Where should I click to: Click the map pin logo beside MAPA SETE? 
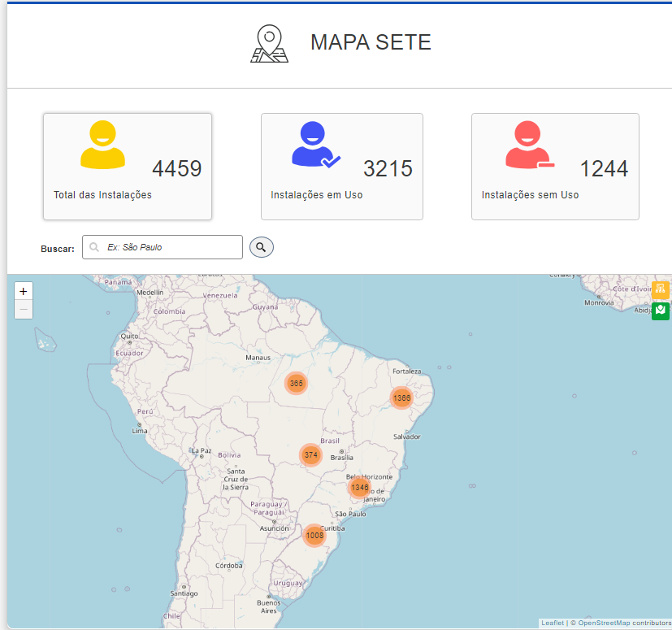[269, 44]
